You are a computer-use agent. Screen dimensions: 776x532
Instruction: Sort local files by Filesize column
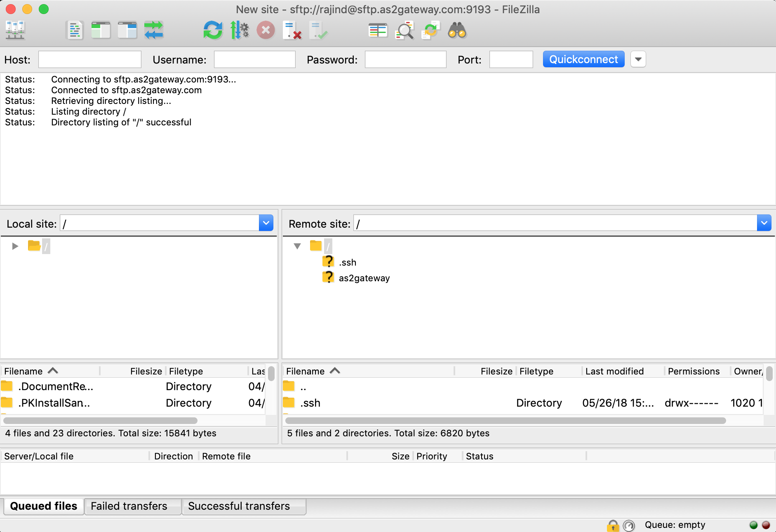(x=133, y=371)
